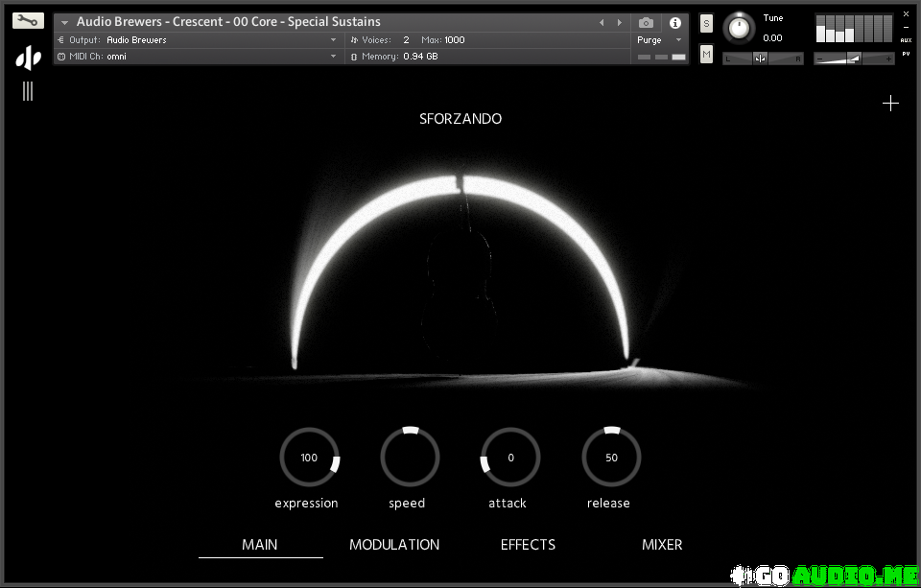
Task: Center the pan using the pan center marker
Action: click(760, 59)
